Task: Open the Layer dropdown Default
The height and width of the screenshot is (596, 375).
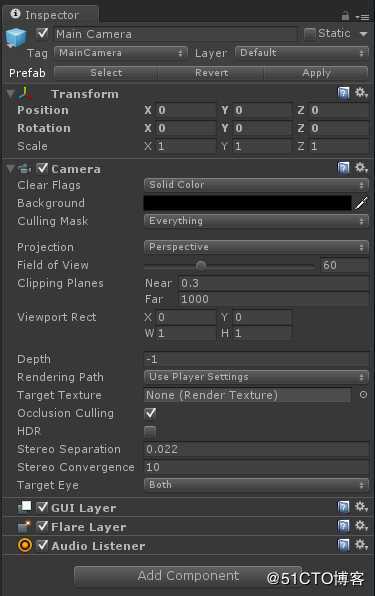Action: [302, 52]
